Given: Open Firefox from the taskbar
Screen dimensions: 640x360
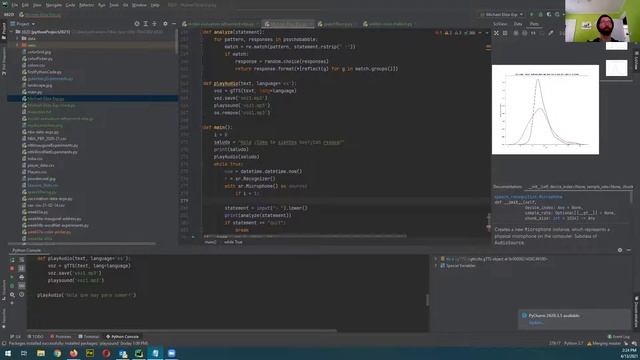Looking at the screenshot, I should click(73, 353).
